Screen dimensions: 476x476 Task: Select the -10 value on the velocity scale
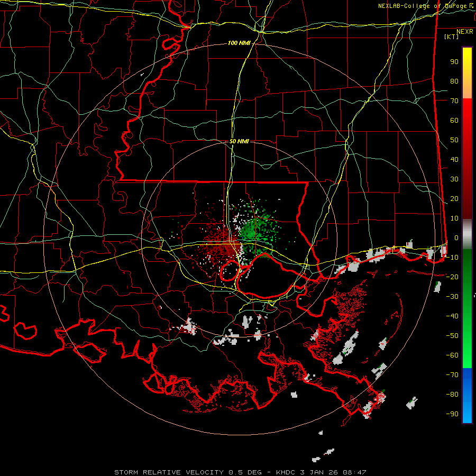(x=452, y=258)
